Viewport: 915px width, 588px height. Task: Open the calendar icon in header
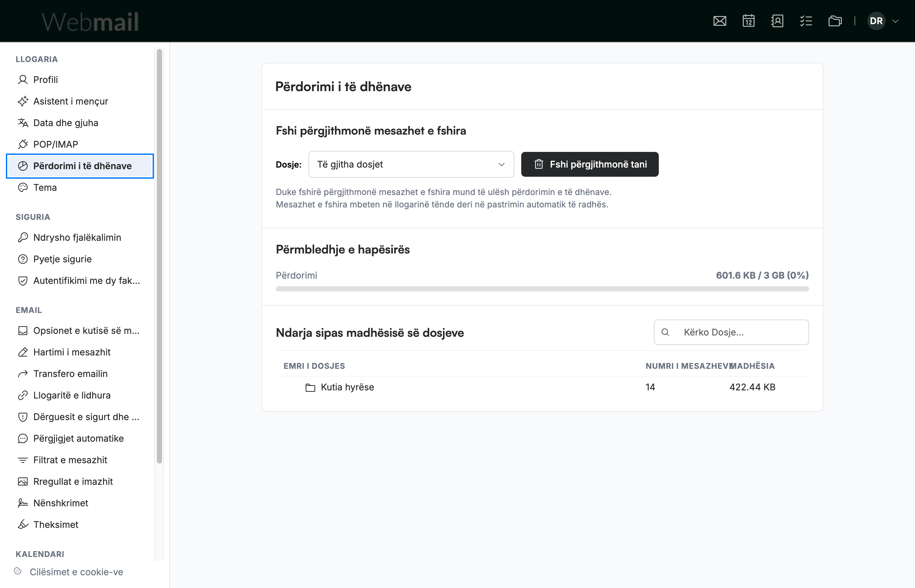[748, 21]
